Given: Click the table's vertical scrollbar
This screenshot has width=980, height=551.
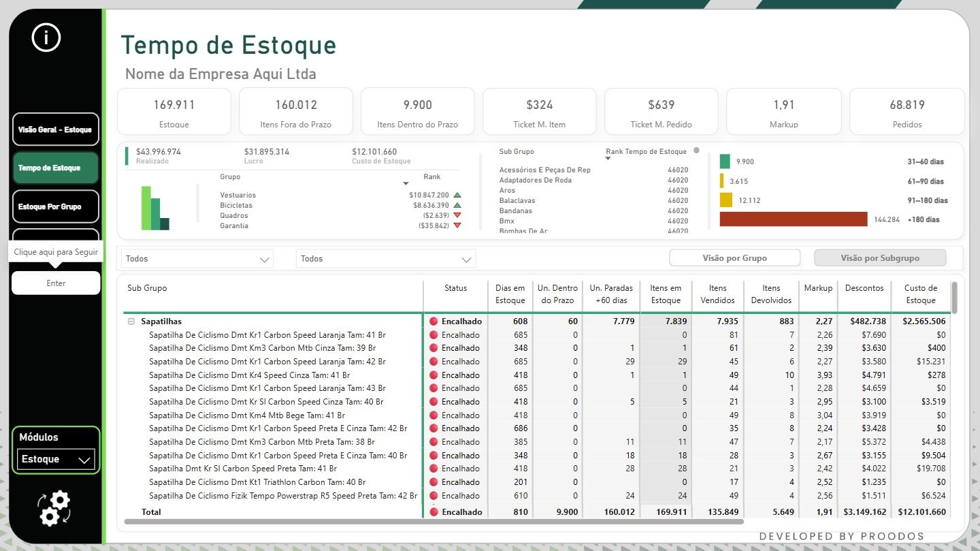Looking at the screenshot, I should (954, 297).
